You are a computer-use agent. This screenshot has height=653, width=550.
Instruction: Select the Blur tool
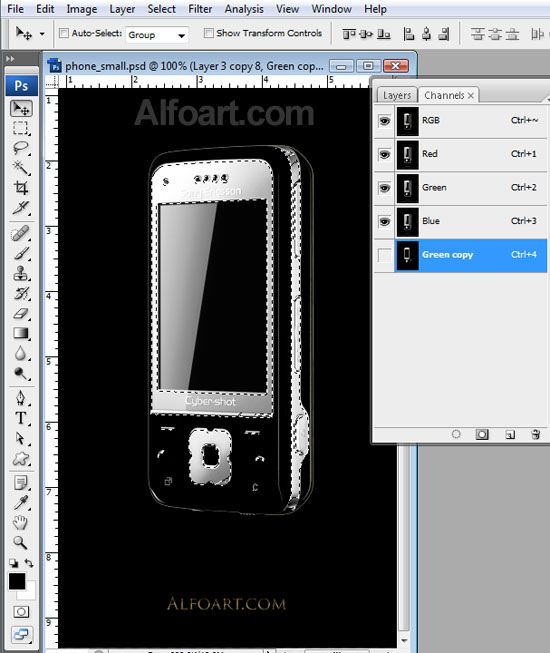point(21,353)
